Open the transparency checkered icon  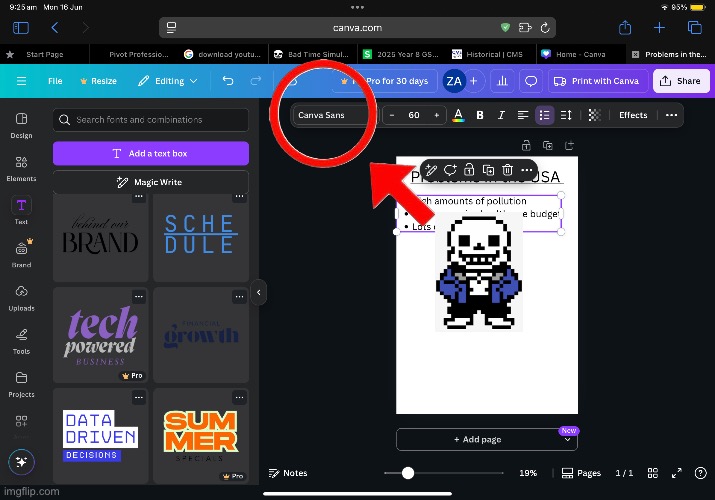(x=595, y=115)
